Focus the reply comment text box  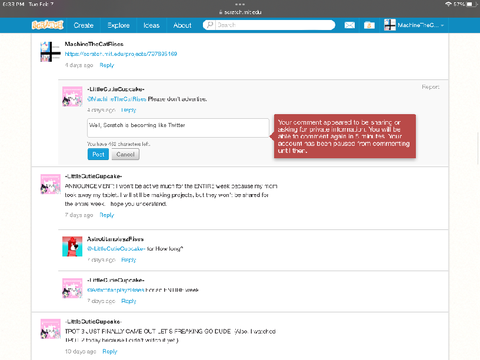(x=178, y=128)
